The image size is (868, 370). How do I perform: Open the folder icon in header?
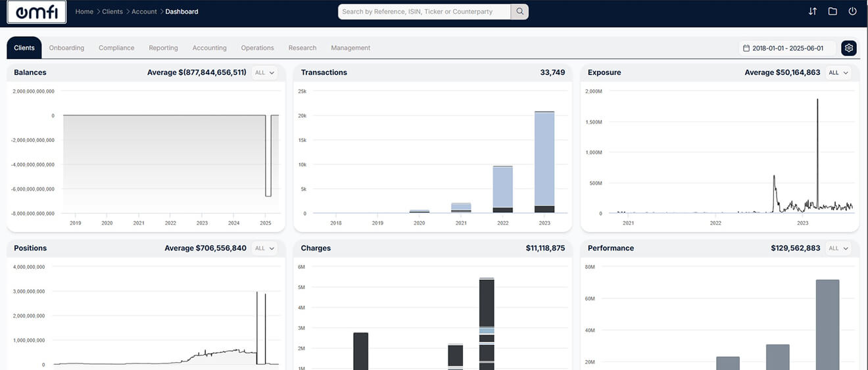(x=832, y=11)
